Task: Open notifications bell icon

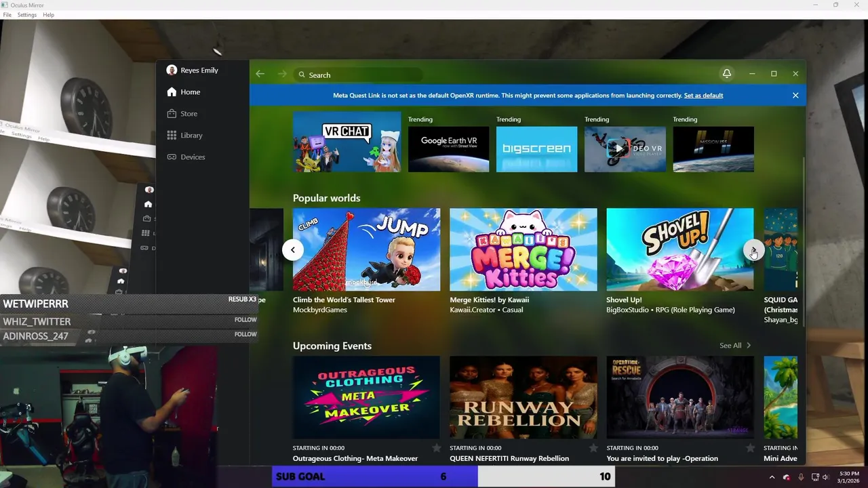Action: (x=727, y=74)
